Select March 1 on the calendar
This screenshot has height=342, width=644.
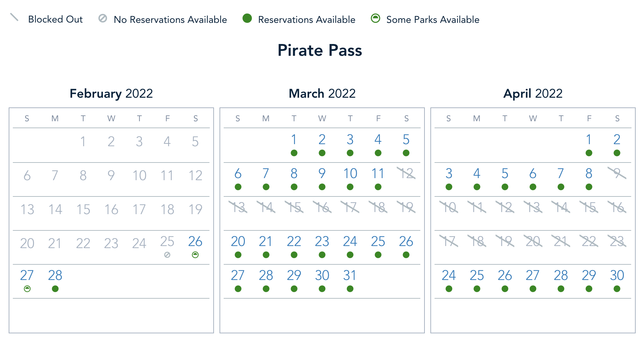tap(294, 140)
